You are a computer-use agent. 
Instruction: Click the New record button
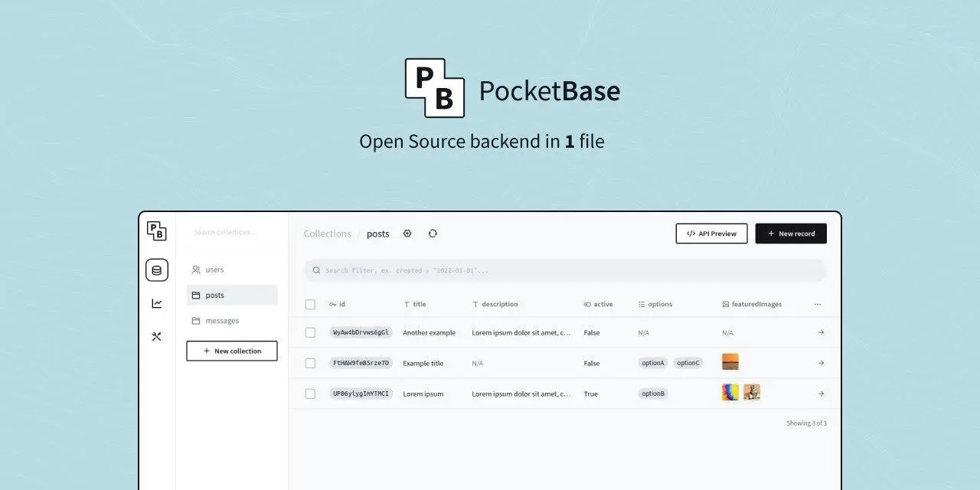(791, 233)
